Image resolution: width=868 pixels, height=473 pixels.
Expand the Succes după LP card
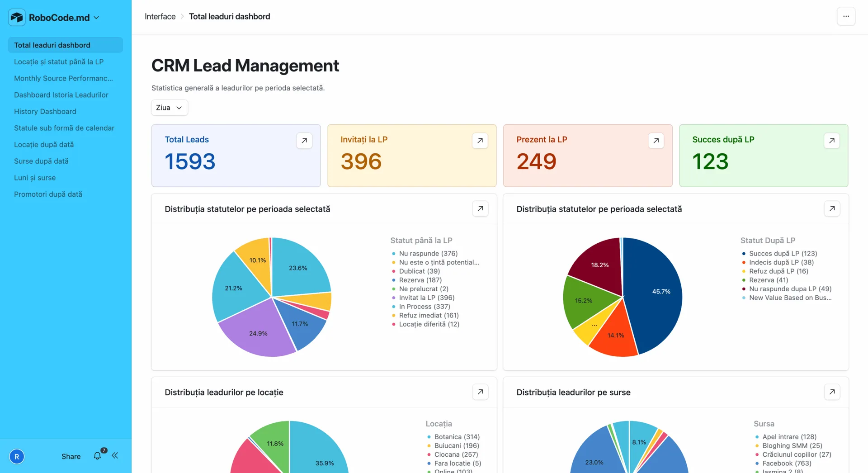832,141
